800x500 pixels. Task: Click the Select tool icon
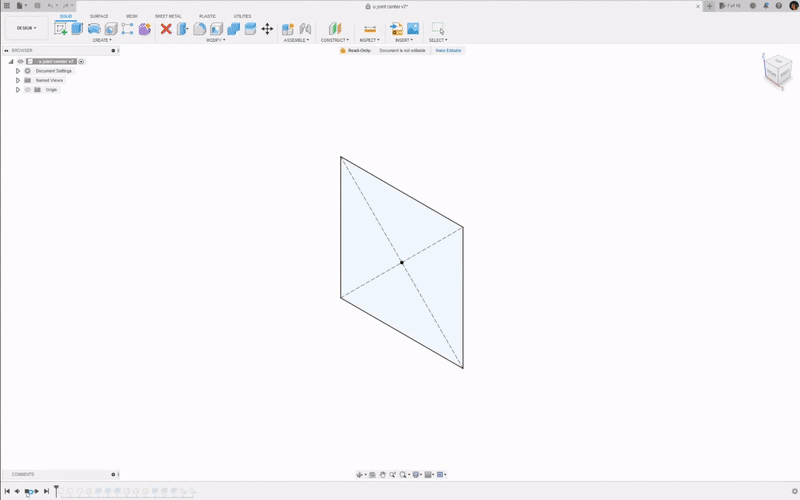coord(438,29)
